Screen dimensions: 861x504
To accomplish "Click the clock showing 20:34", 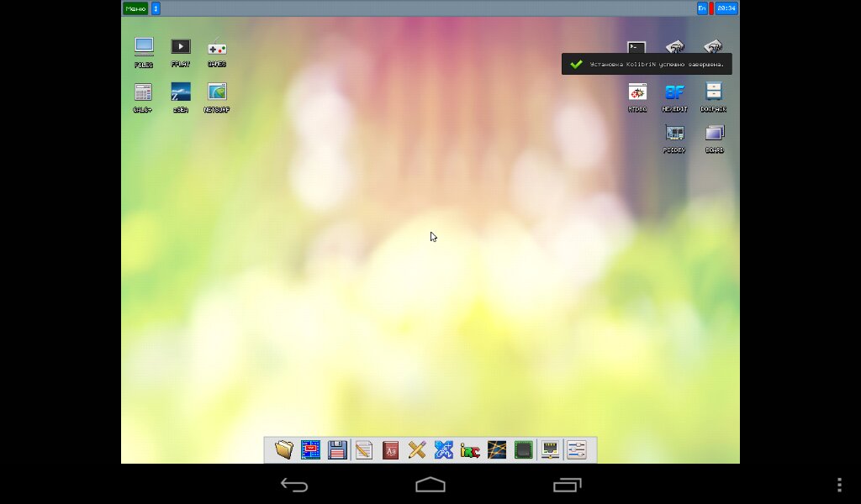I will pyautogui.click(x=727, y=8).
